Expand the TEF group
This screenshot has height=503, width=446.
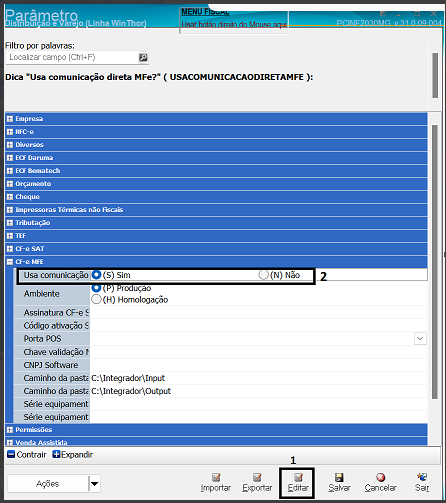(10, 236)
